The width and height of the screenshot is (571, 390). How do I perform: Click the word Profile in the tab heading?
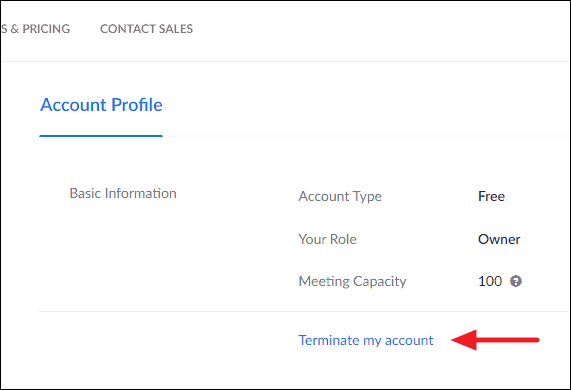[137, 105]
